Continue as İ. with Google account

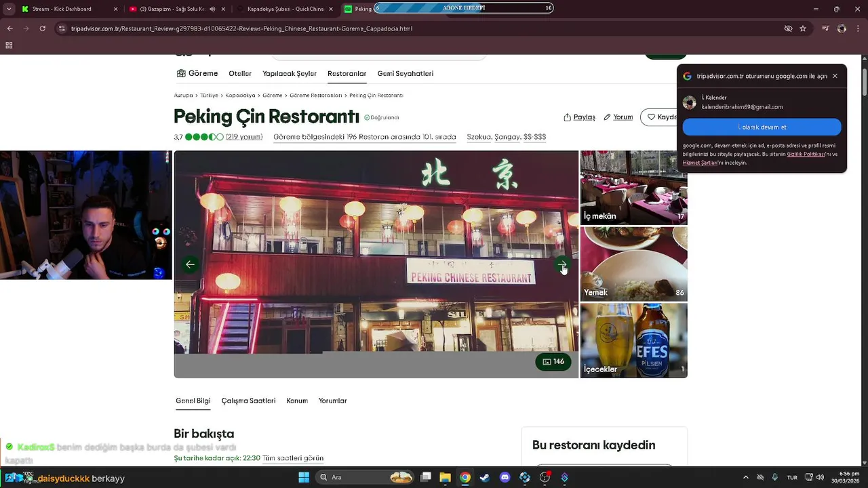pos(762,127)
